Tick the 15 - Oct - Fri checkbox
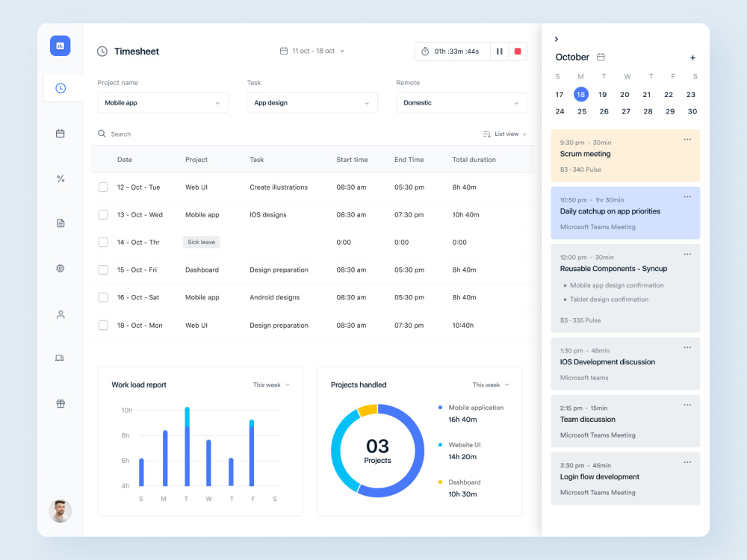 [103, 270]
